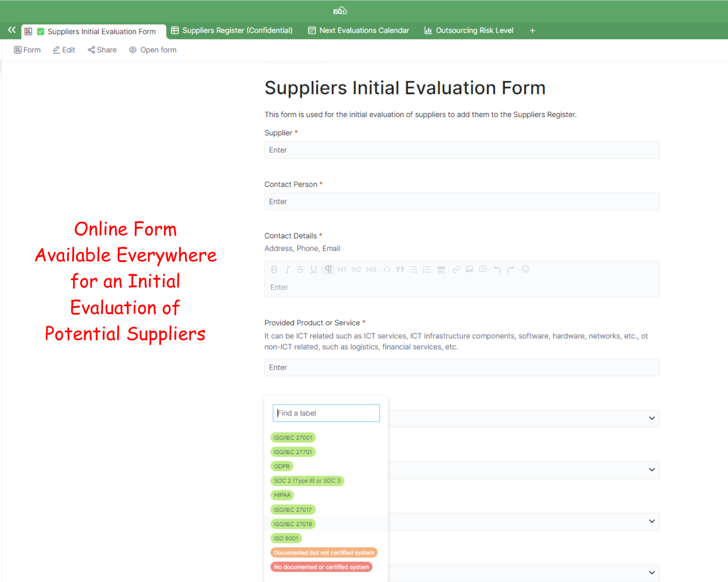
Task: Open the second dropdown field chevron
Action: (x=652, y=470)
